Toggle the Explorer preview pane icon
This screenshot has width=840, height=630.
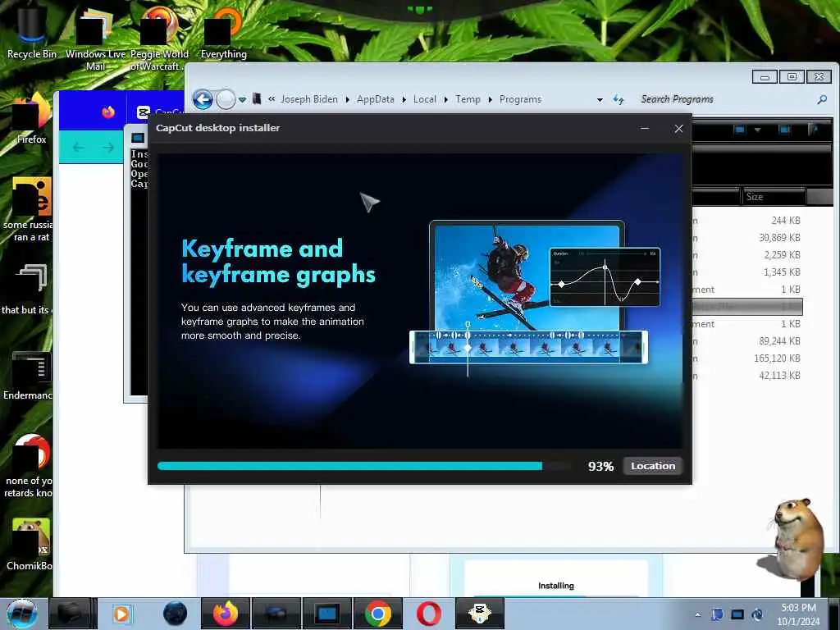tap(784, 130)
